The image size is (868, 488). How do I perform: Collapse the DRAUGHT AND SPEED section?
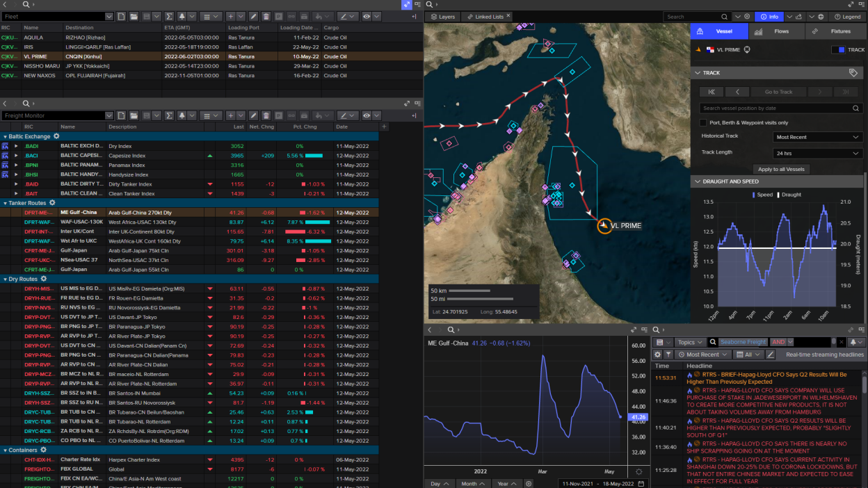pyautogui.click(x=698, y=181)
